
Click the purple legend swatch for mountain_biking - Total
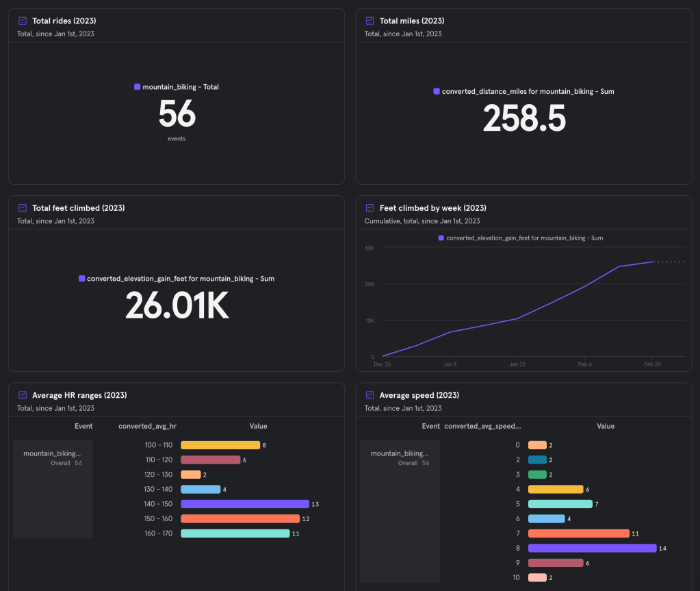pos(138,87)
